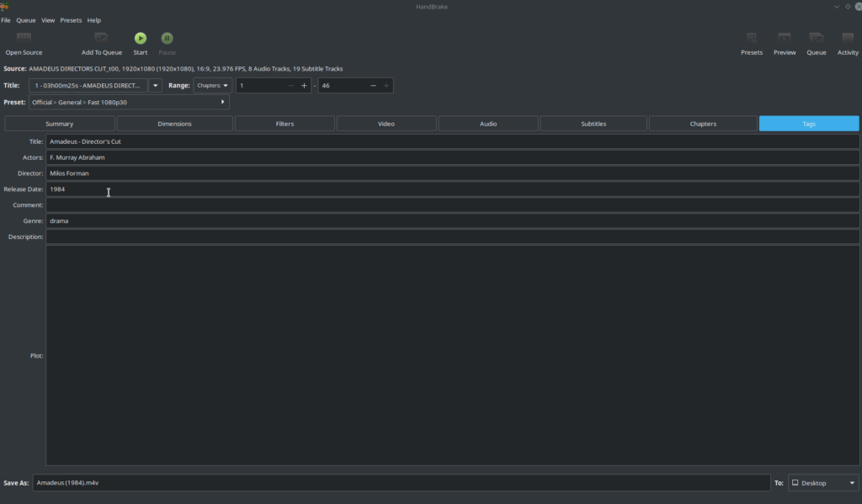Image resolution: width=862 pixels, height=504 pixels.
Task: Click the empty Description field
Action: [x=452, y=237]
